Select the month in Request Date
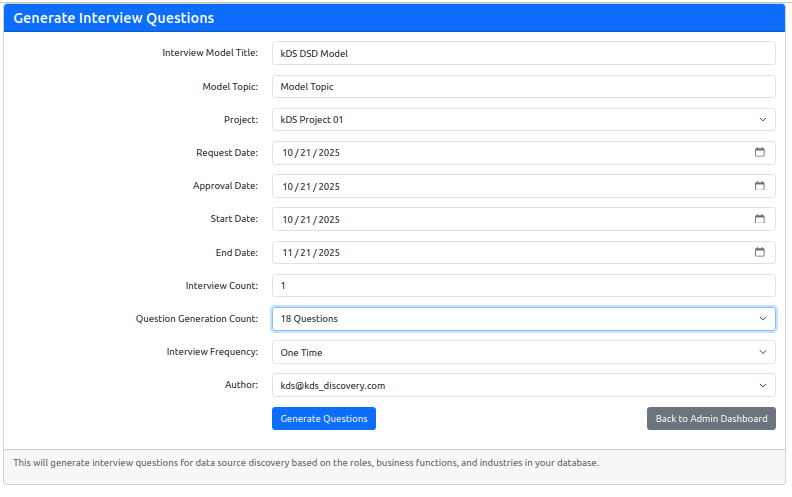This screenshot has height=497, width=792. (x=288, y=153)
